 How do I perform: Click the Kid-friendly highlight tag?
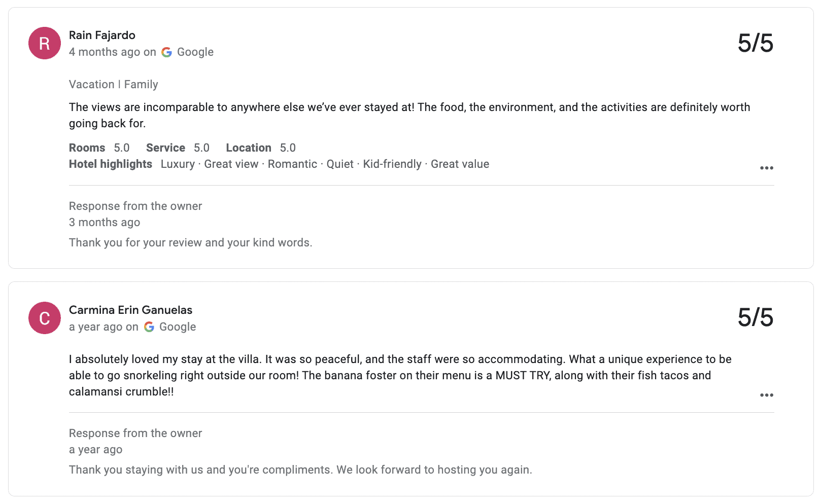pyautogui.click(x=392, y=164)
